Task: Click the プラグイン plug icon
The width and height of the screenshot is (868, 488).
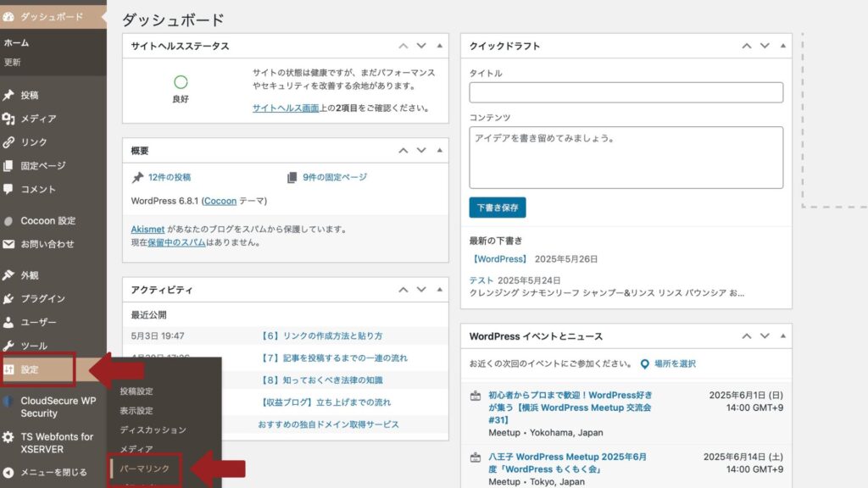Action: click(x=8, y=299)
